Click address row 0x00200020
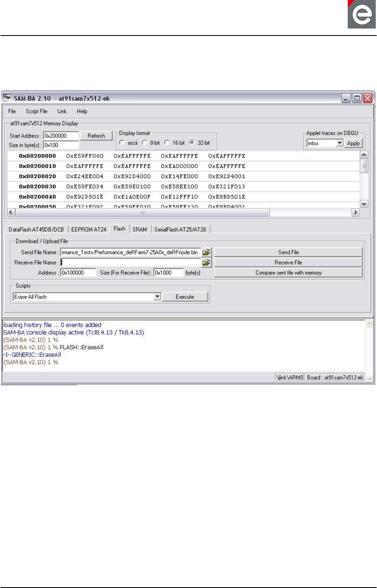Viewport: 377px width, 588px height. click(38, 176)
